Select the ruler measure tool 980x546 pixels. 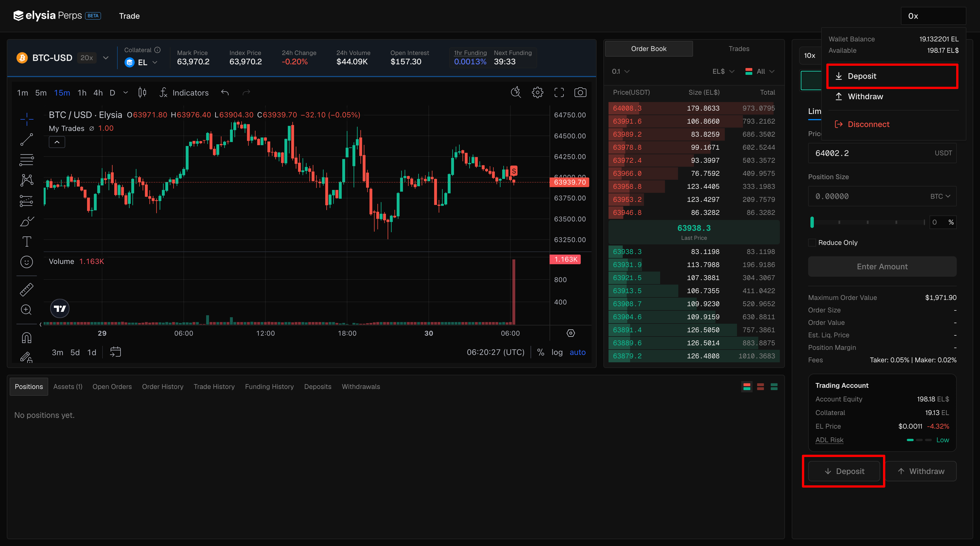pos(27,290)
